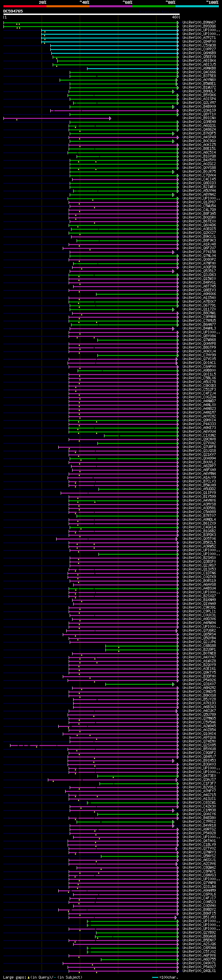Select label UniRef100_B1GYQ8
The image size is (222, 980).
click(x=199, y=156)
